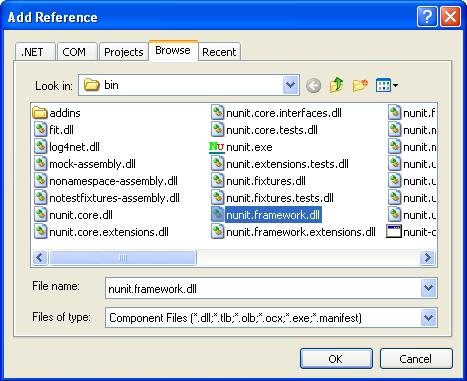This screenshot has height=381, width=467.
Task: Click the log4net.dll file icon
Action: [x=41, y=146]
